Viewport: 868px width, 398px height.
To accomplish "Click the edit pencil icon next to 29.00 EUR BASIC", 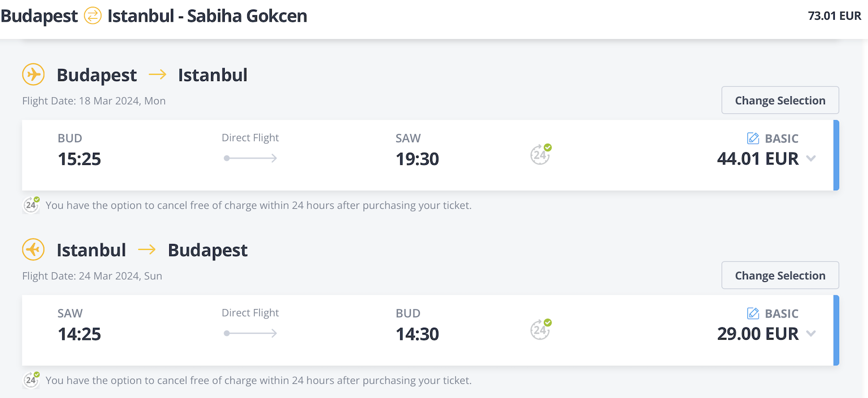I will coord(753,313).
